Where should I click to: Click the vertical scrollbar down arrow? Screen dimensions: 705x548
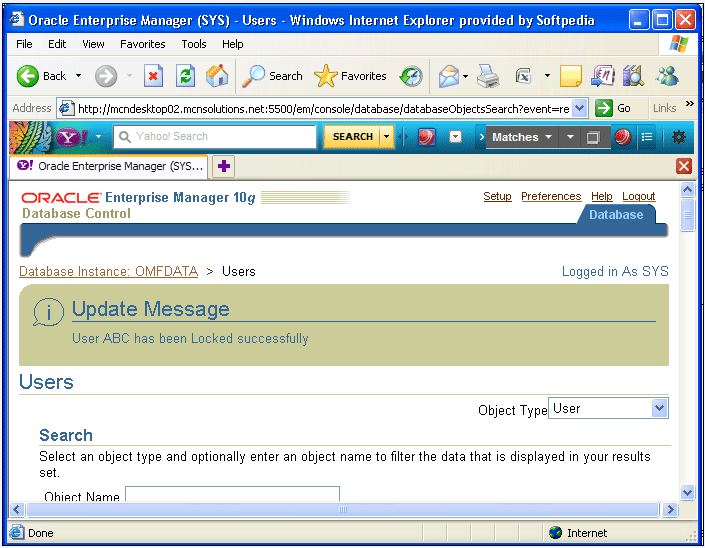(x=687, y=492)
